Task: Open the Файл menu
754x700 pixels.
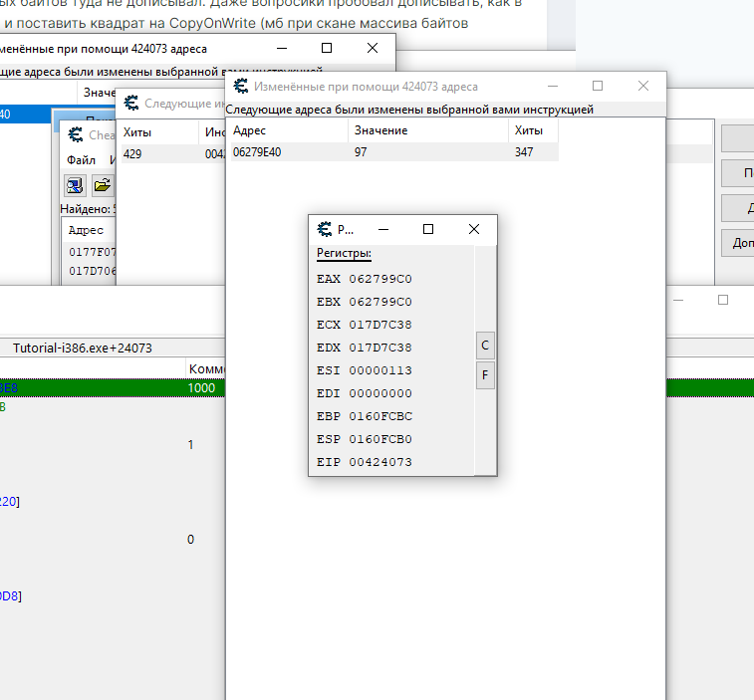Action: click(x=81, y=160)
